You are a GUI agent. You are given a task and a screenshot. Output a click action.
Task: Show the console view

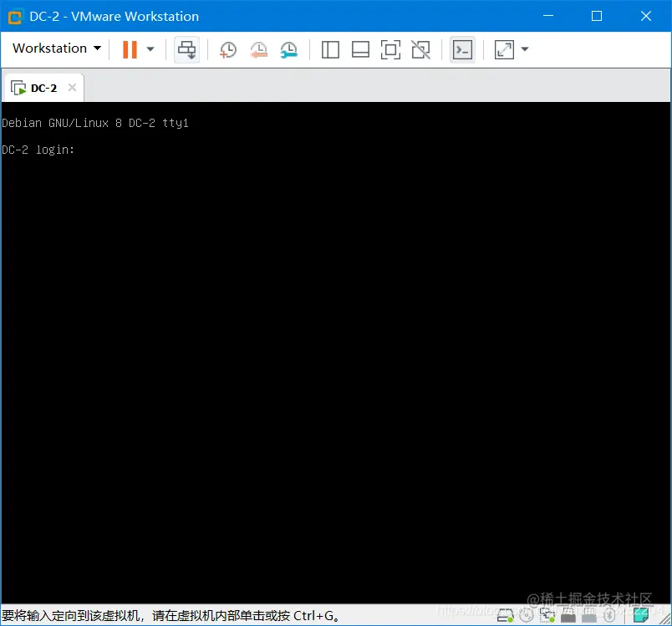coord(462,49)
